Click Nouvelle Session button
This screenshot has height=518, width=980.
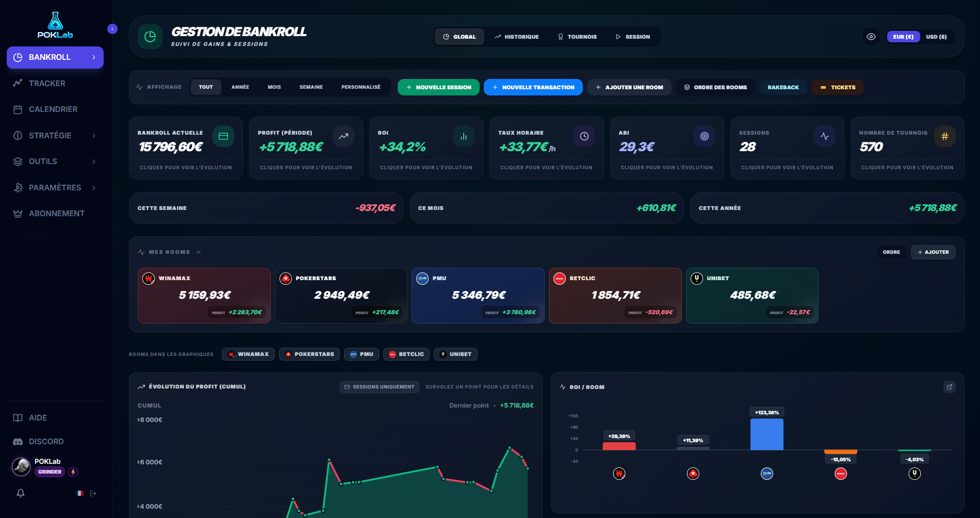[438, 87]
